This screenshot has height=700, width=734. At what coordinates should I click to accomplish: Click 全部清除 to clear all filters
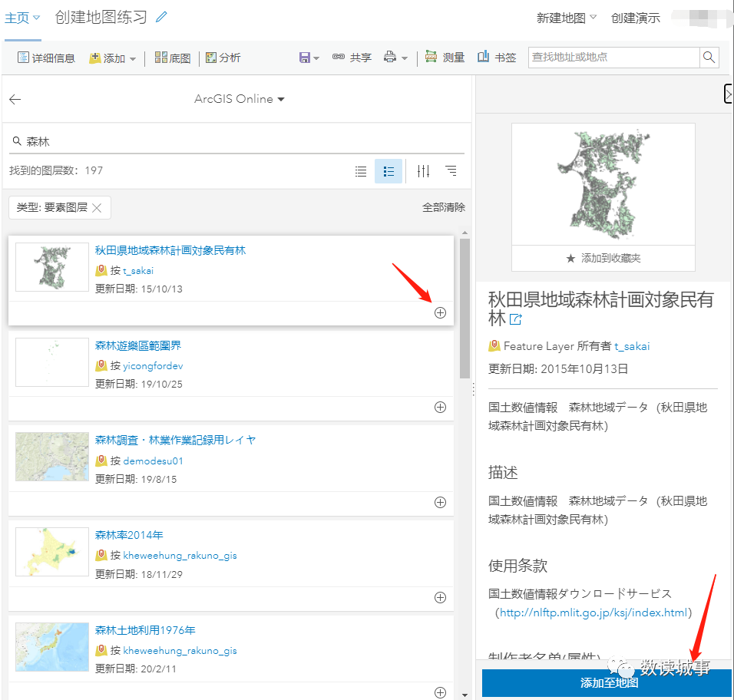(x=443, y=207)
